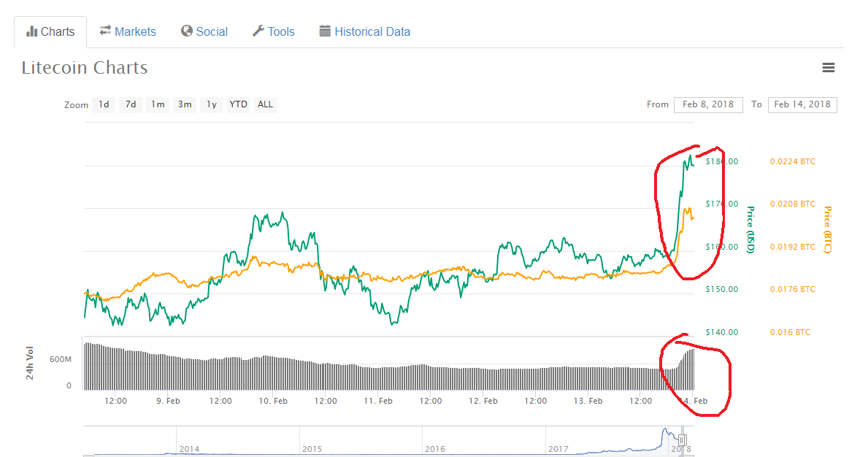Click the Price (USD) axis title
This screenshot has width=868, height=457.
750,230
